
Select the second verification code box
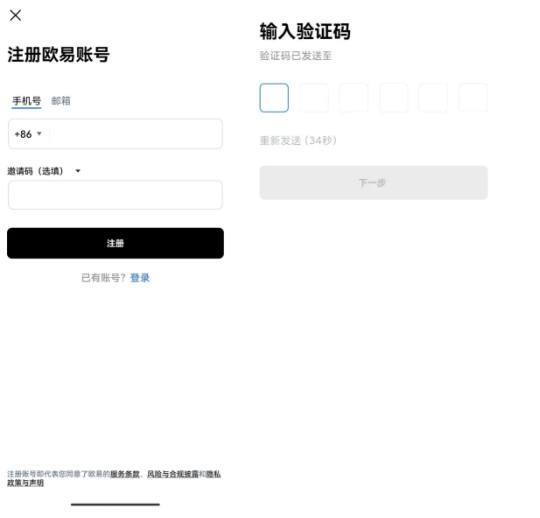(314, 98)
